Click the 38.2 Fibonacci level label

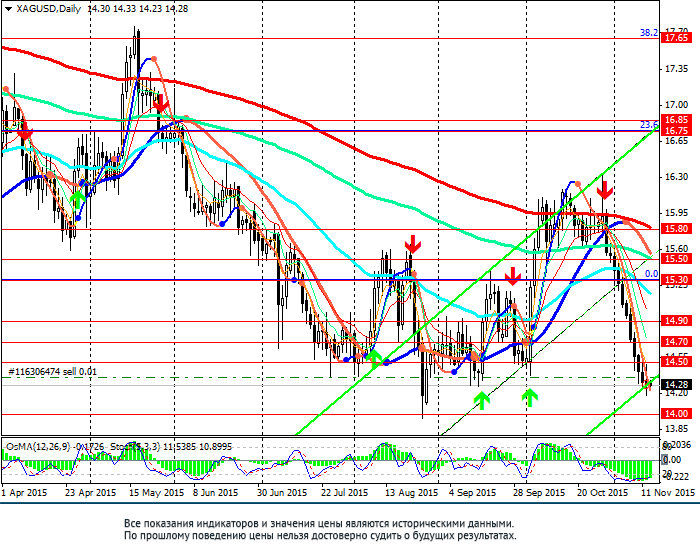pos(649,33)
